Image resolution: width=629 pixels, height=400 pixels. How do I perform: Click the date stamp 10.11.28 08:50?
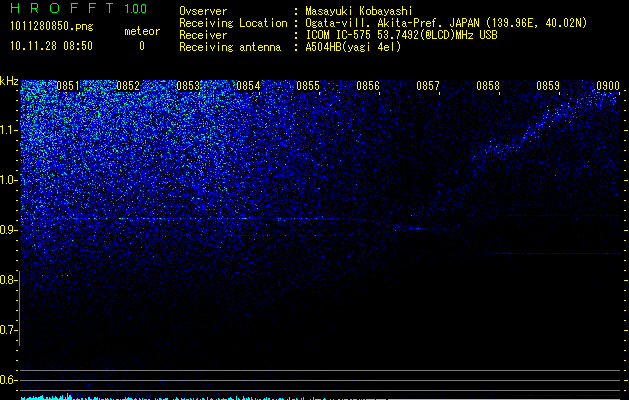coord(51,46)
